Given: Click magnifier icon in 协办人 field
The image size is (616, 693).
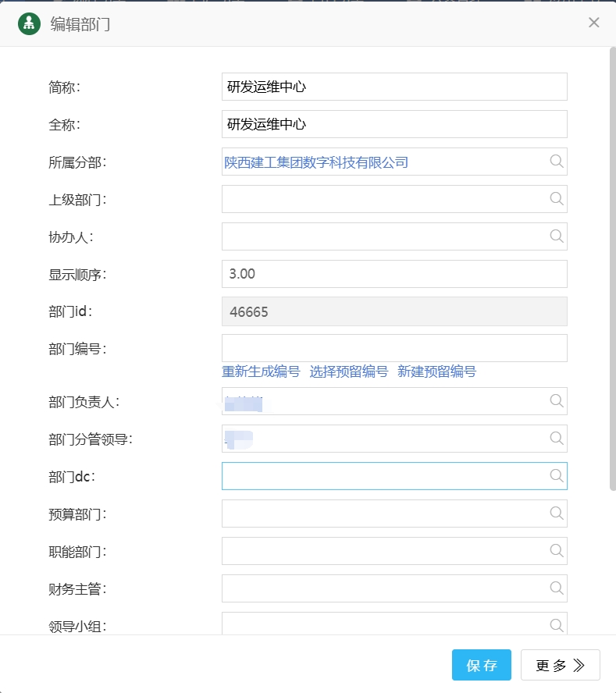Looking at the screenshot, I should [556, 236].
